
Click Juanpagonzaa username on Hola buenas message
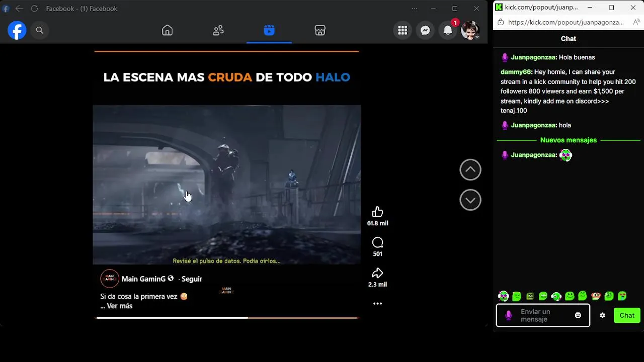534,57
